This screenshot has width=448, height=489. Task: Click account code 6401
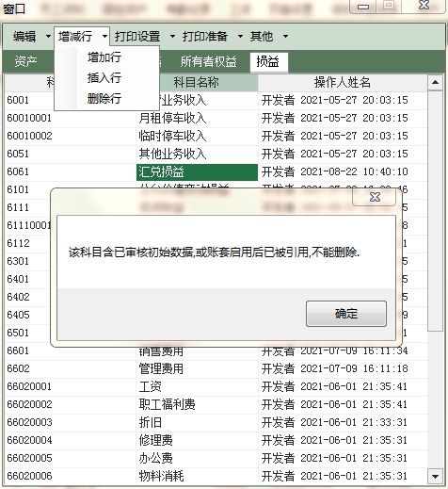click(18, 279)
